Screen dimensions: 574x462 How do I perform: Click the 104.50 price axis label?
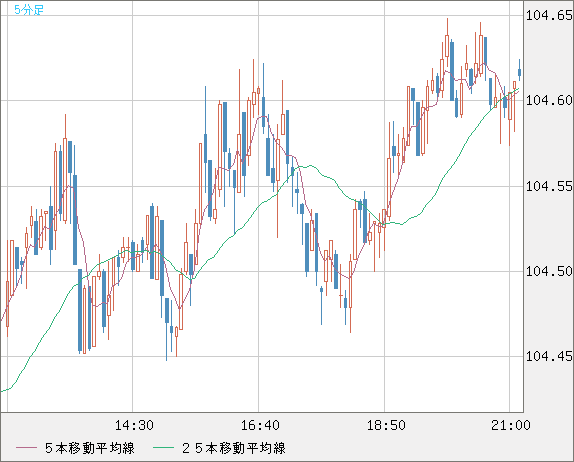(549, 271)
